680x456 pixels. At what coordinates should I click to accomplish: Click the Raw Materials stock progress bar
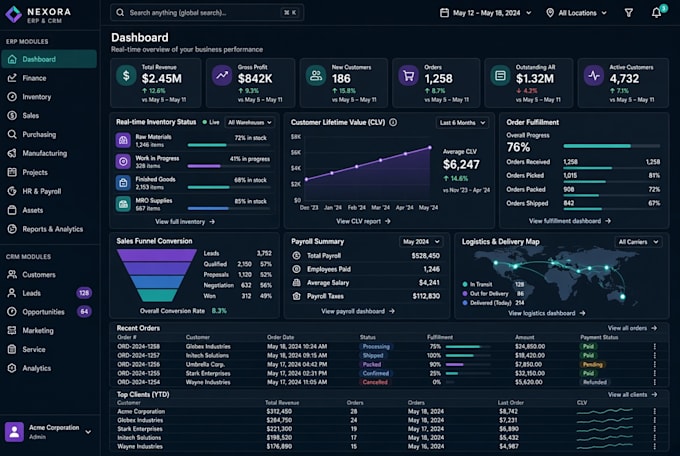229,145
